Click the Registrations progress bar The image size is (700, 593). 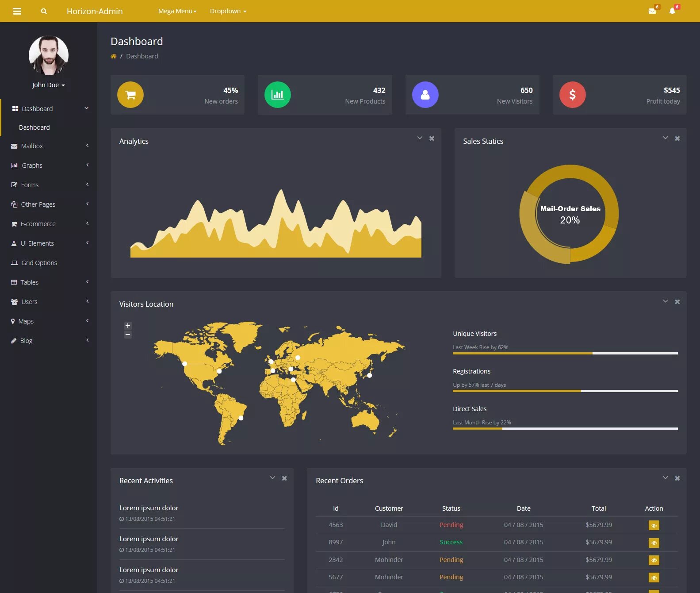[565, 391]
